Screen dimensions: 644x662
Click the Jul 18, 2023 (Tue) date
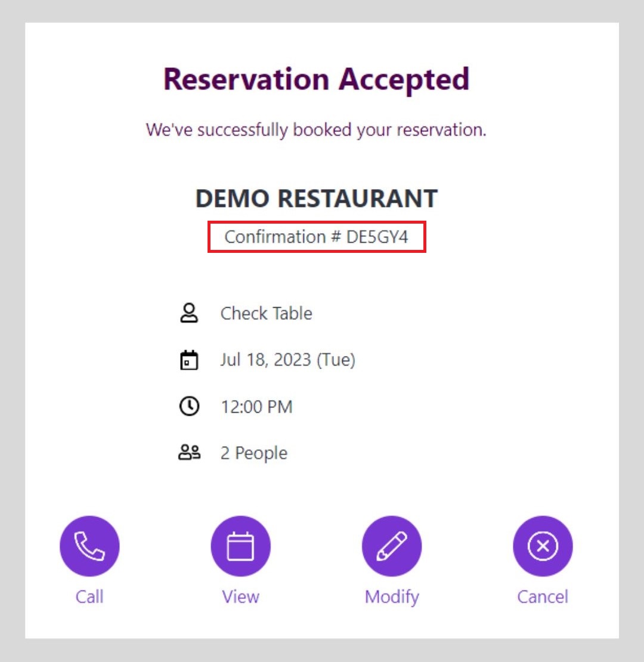287,360
